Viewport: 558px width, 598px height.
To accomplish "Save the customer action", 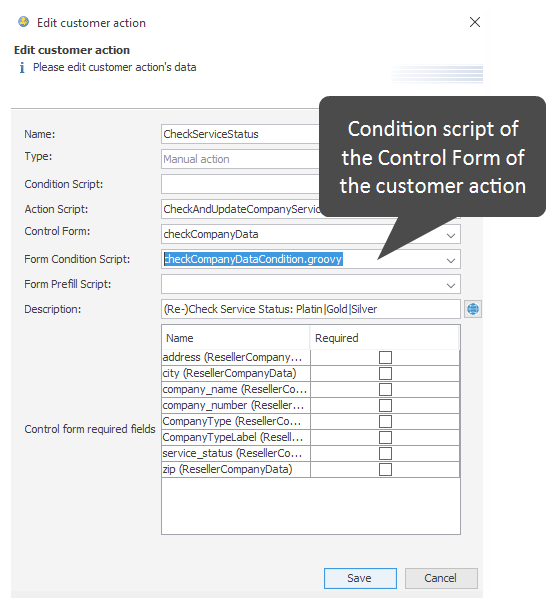I will [360, 578].
